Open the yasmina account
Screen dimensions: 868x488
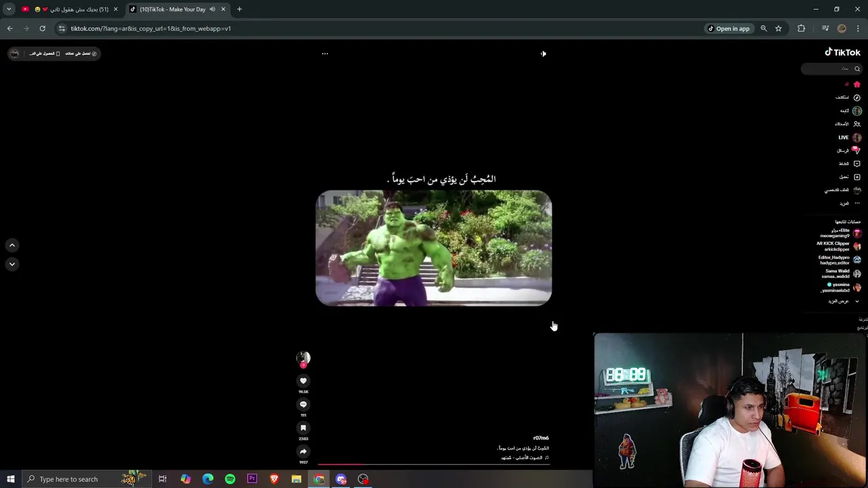(841, 287)
